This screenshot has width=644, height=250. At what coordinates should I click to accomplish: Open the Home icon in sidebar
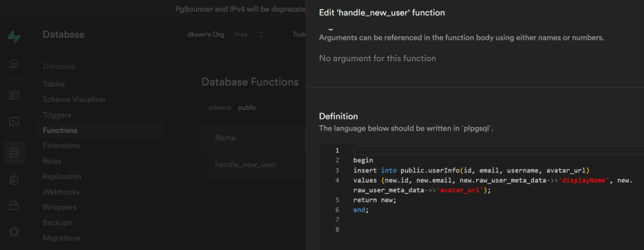point(14,64)
